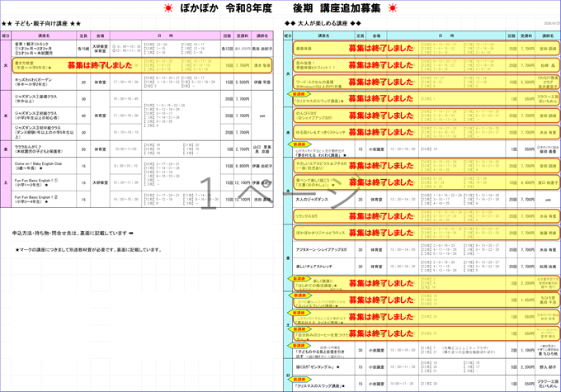561x392 pixels.
Task: Select the 'ジャズダンス①基礎クラス' course cell
Action: [x=44, y=99]
